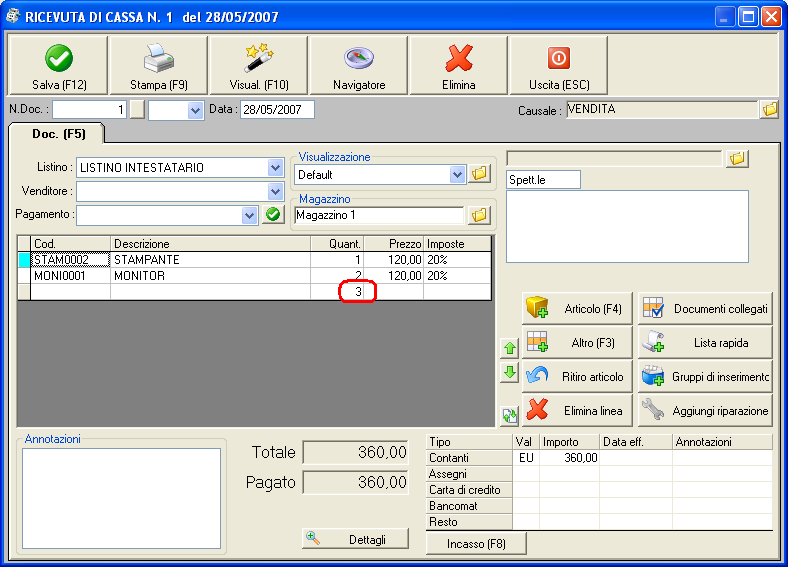Click Prezzo column header
The image size is (788, 567).
click(x=393, y=244)
